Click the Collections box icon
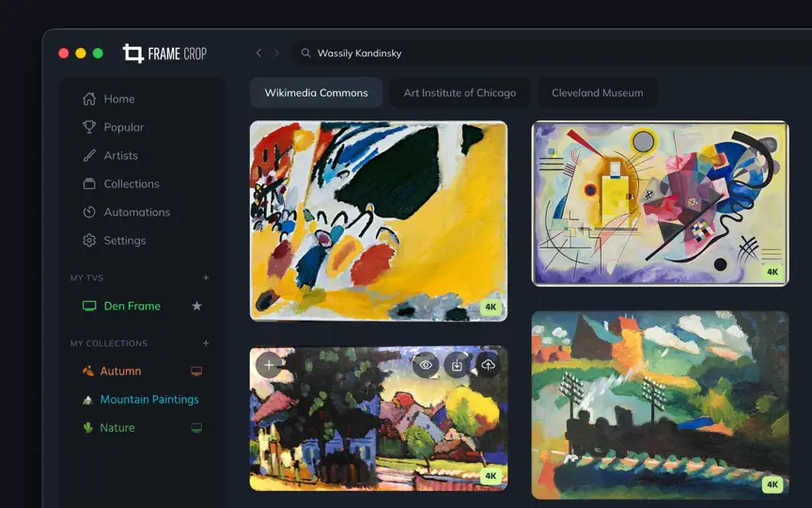812x508 pixels. point(89,183)
